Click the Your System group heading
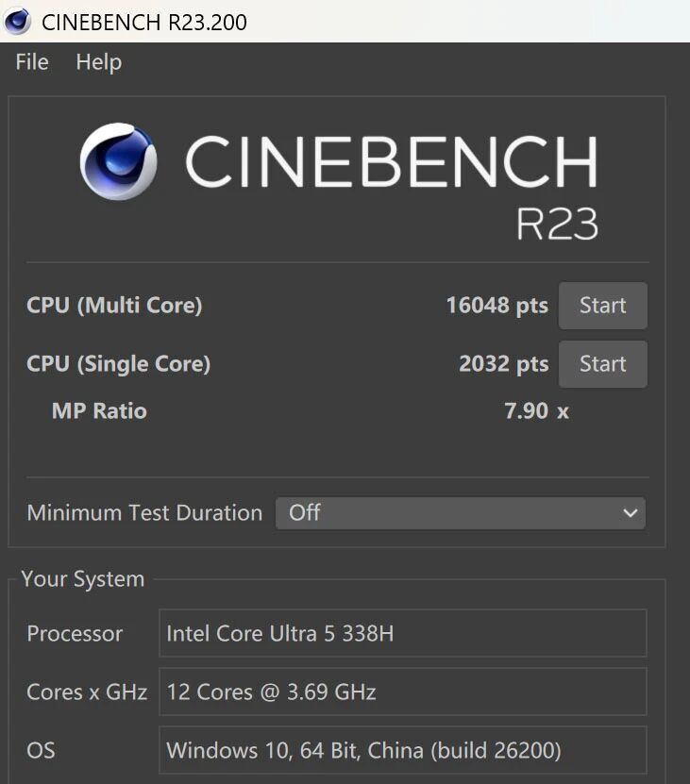 pyautogui.click(x=83, y=579)
